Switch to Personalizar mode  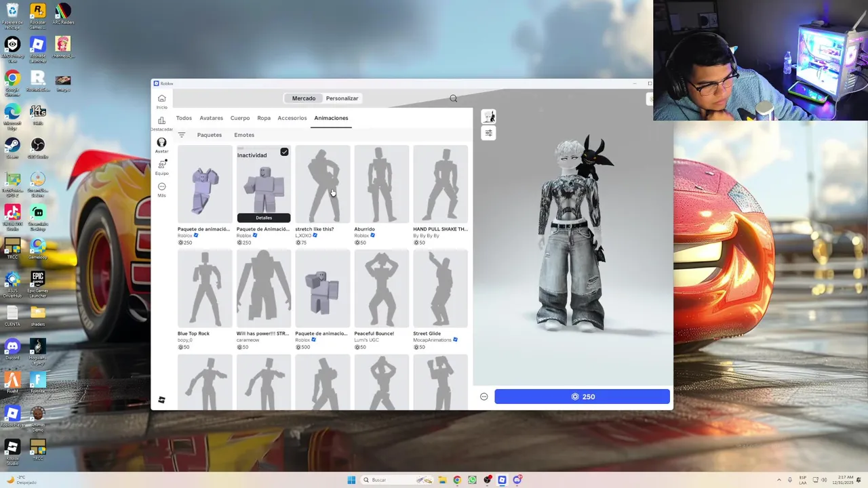point(342,98)
